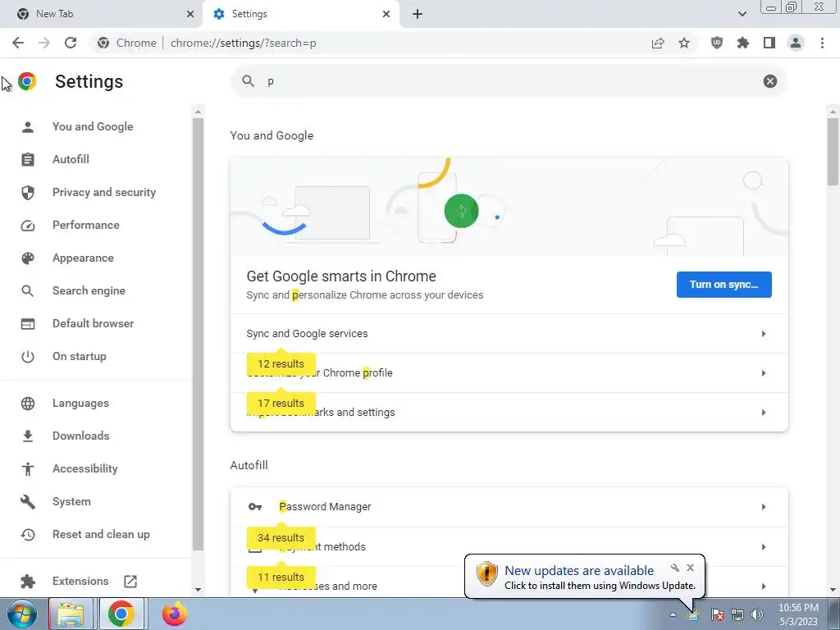Open the Extensions puzzle icon in toolbar
This screenshot has height=630, width=840.
[x=743, y=43]
